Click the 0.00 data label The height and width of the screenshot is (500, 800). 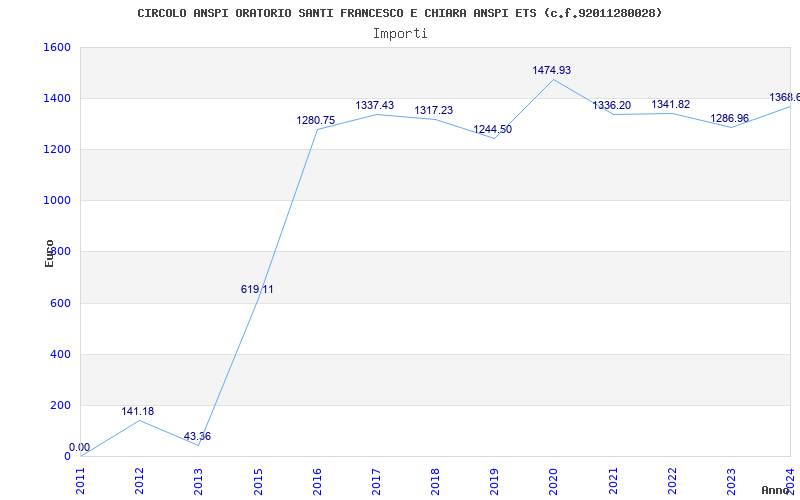tap(80, 448)
